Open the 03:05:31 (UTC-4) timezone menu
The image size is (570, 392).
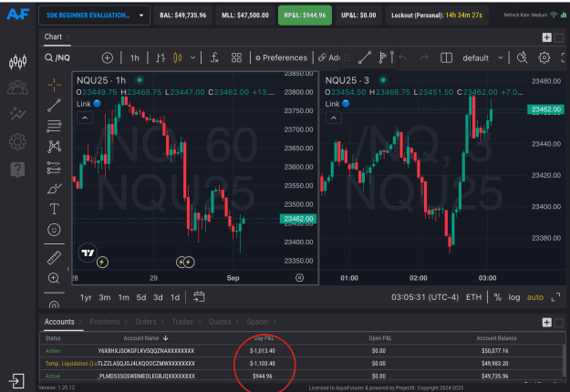click(x=425, y=297)
